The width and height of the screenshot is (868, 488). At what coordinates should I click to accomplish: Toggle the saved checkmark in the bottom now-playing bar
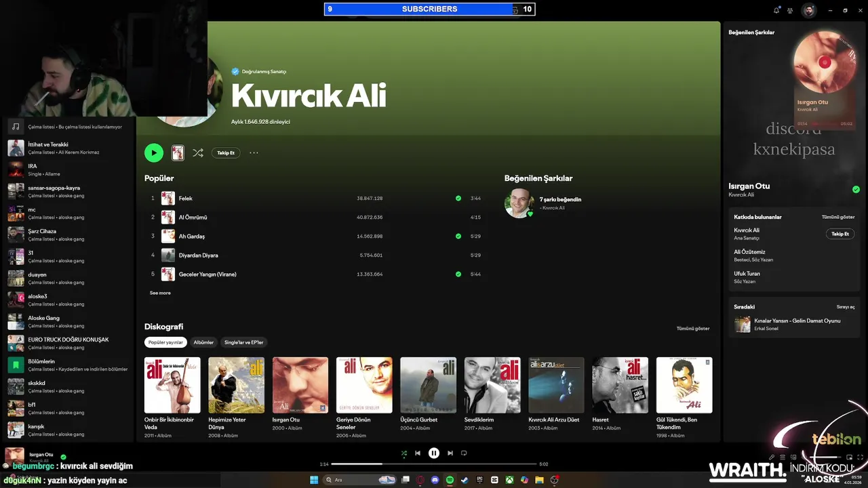coord(64,457)
